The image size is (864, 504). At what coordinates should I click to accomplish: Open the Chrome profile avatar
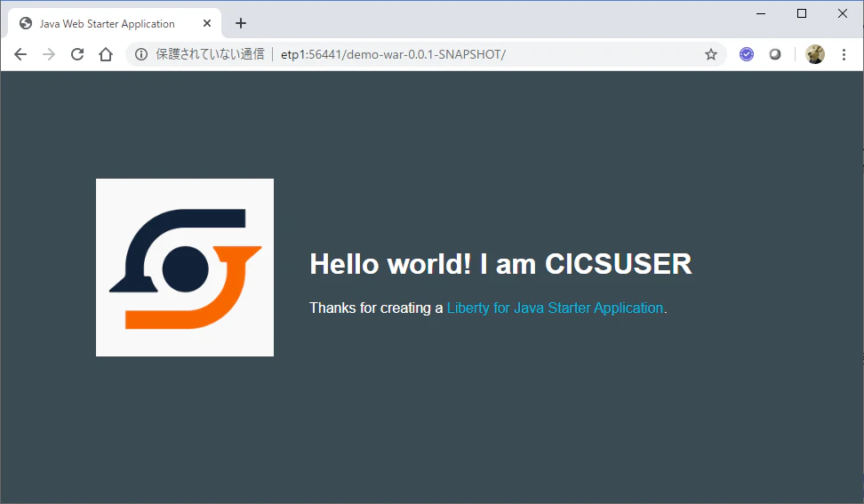pyautogui.click(x=815, y=54)
